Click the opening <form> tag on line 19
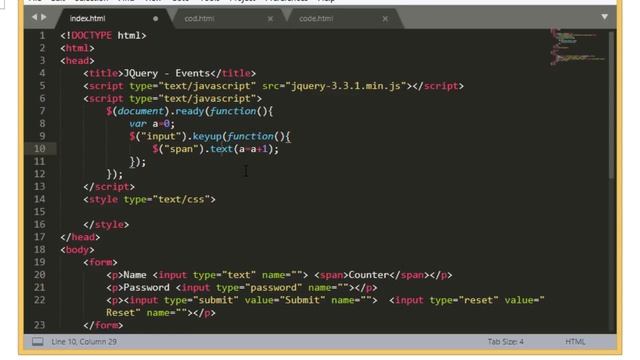This screenshot has width=640, height=360. 100,262
